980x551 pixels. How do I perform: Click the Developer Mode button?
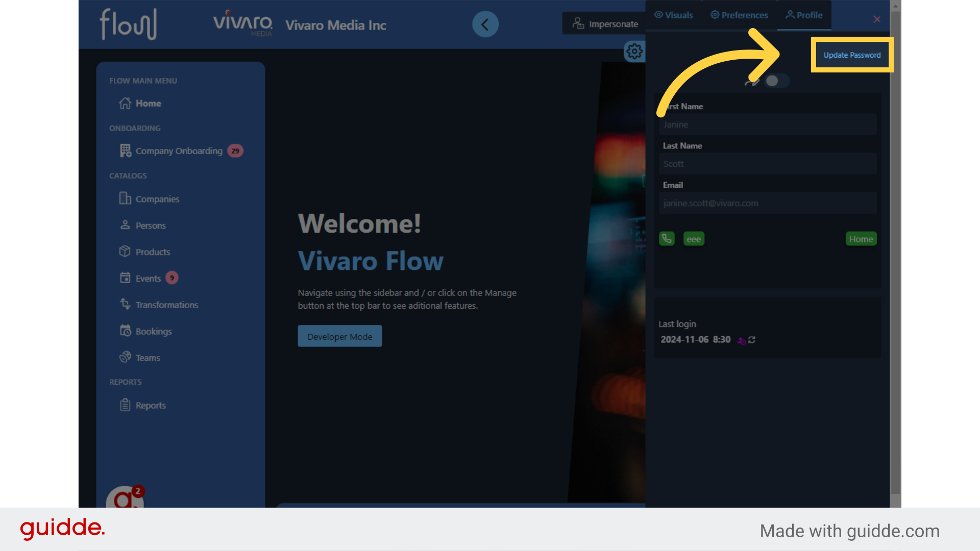(339, 337)
